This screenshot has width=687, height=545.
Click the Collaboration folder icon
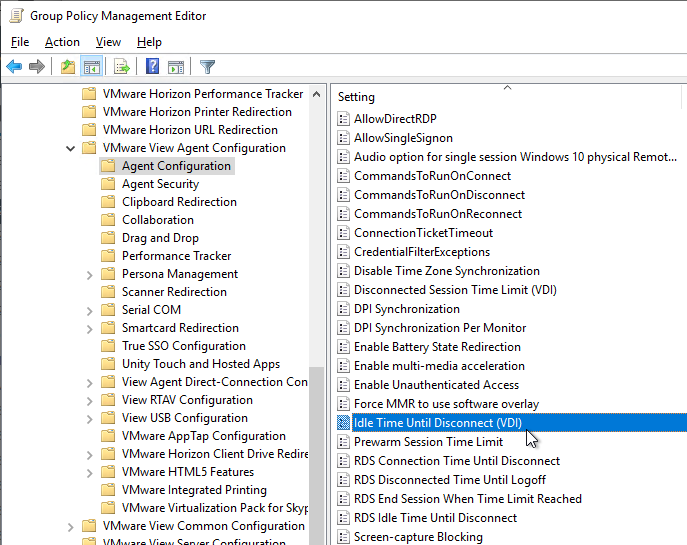click(x=108, y=219)
